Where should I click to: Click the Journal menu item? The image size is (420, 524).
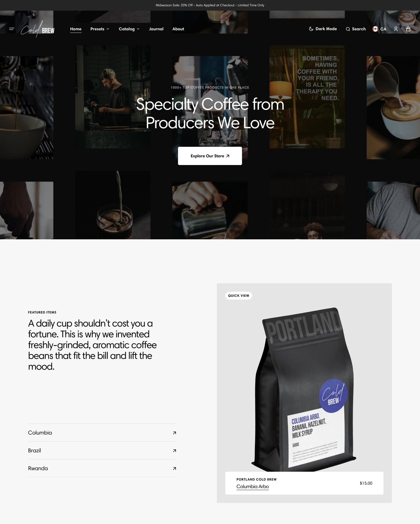pos(156,29)
